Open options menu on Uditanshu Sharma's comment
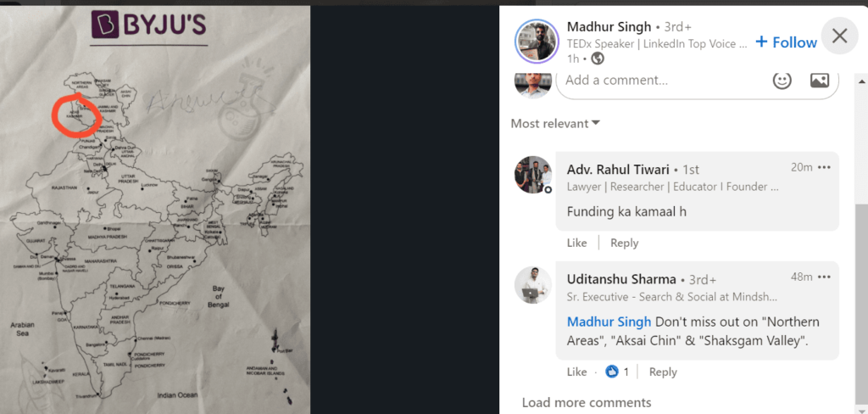 824,277
